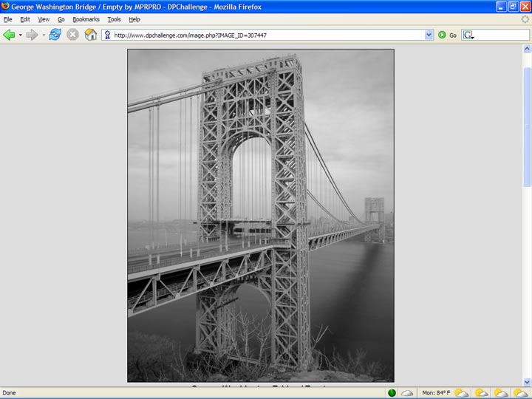Open the Bookmarks menu
Image resolution: width=532 pixels, height=399 pixels.
tap(86, 19)
